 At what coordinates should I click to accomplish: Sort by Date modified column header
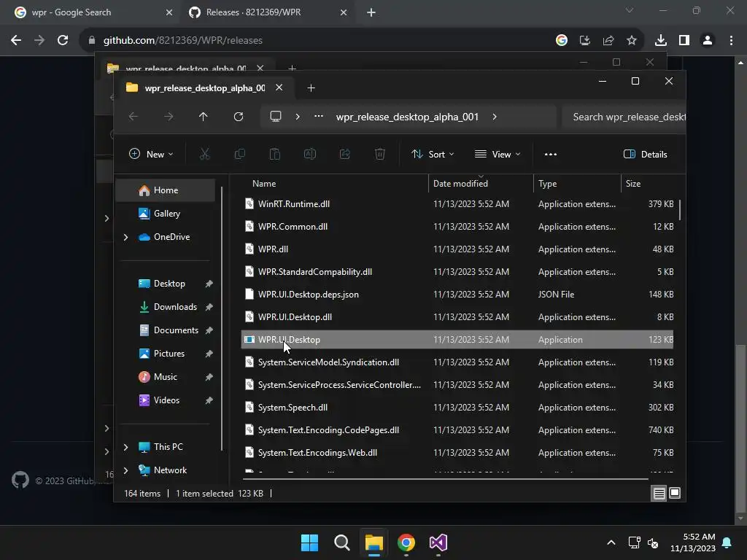pos(481,183)
